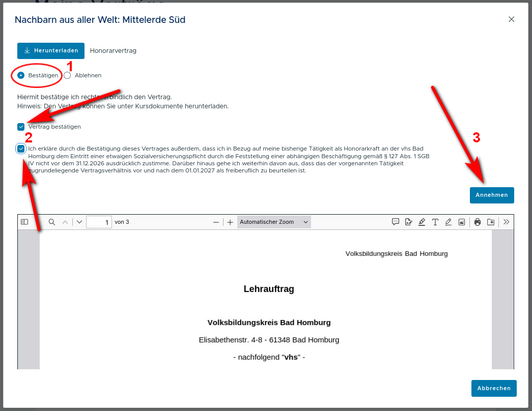The image size is (532, 411).
Task: Click the zoom out minus icon
Action: pos(216,222)
